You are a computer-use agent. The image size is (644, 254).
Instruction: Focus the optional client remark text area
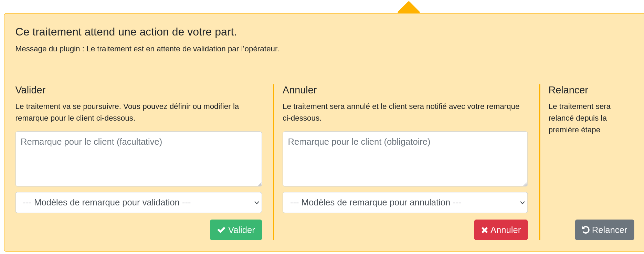138,159
